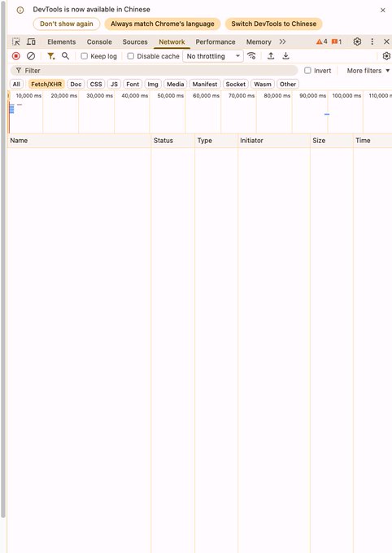392x553 pixels.
Task: Show more tabs via the chevrons
Action: coord(282,41)
